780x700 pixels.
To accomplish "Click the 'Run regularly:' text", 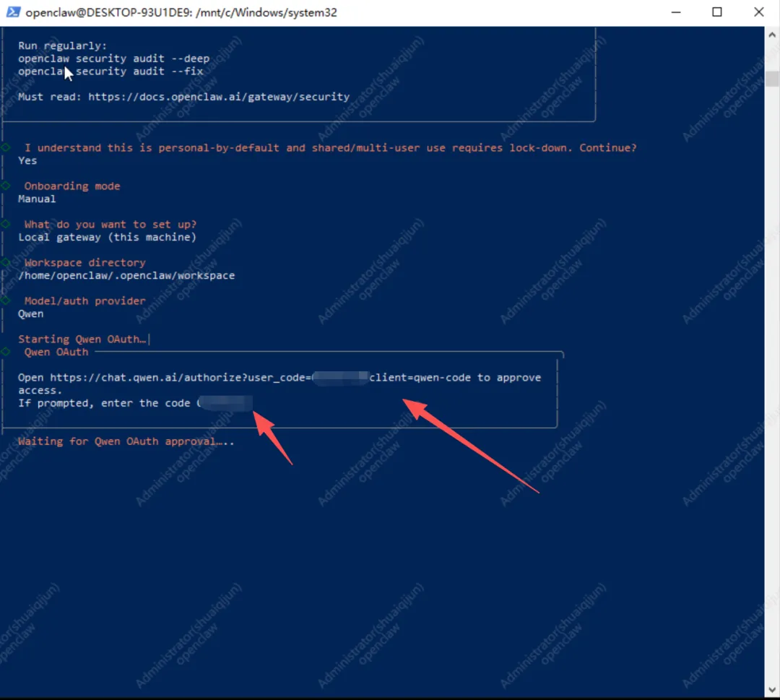I will [x=63, y=46].
